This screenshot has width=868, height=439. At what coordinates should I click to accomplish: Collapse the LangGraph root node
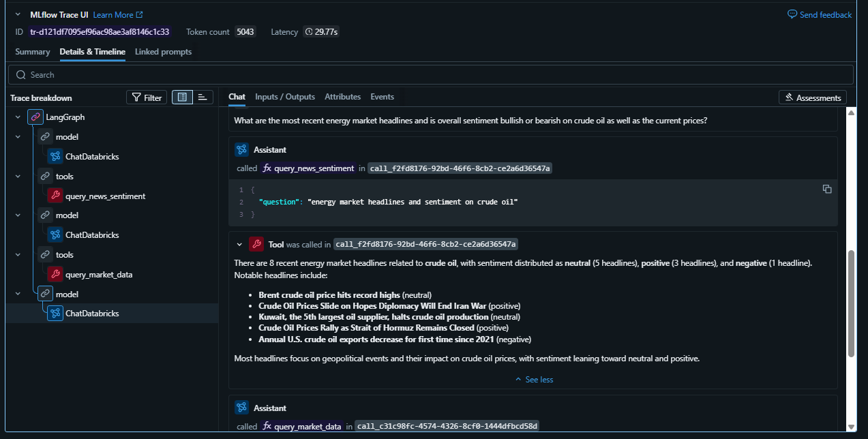(x=17, y=117)
